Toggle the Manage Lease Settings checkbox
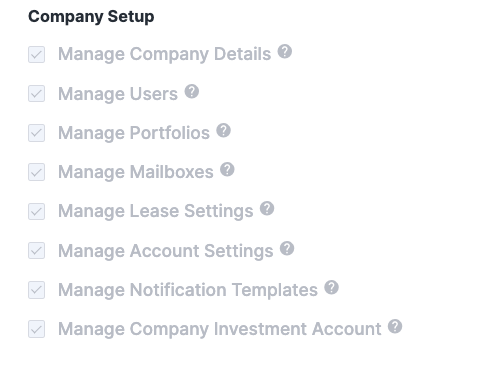This screenshot has width=497, height=365. 36,211
